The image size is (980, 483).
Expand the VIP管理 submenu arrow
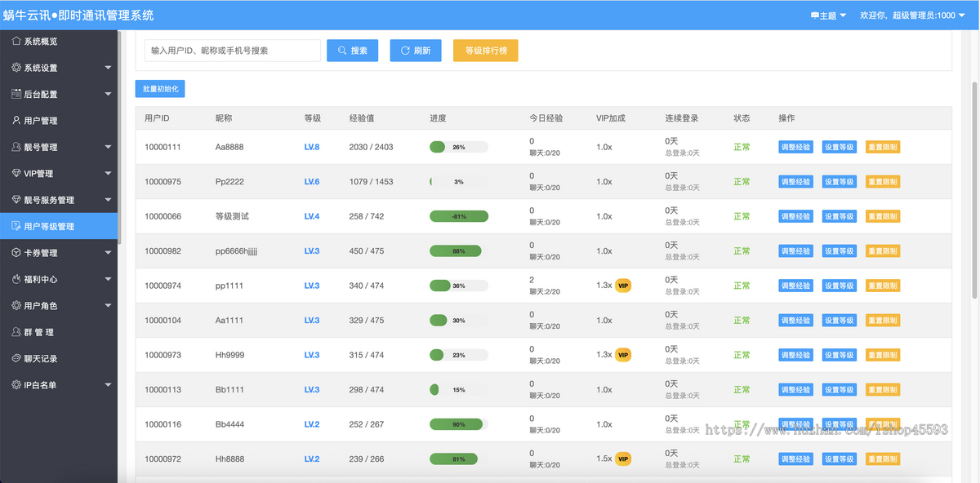[109, 173]
